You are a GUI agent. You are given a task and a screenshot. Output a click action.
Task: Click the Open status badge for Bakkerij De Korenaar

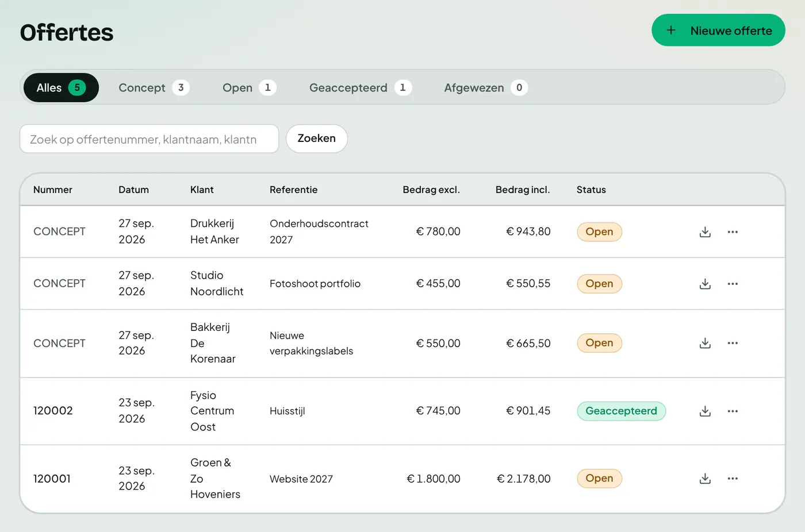(599, 343)
